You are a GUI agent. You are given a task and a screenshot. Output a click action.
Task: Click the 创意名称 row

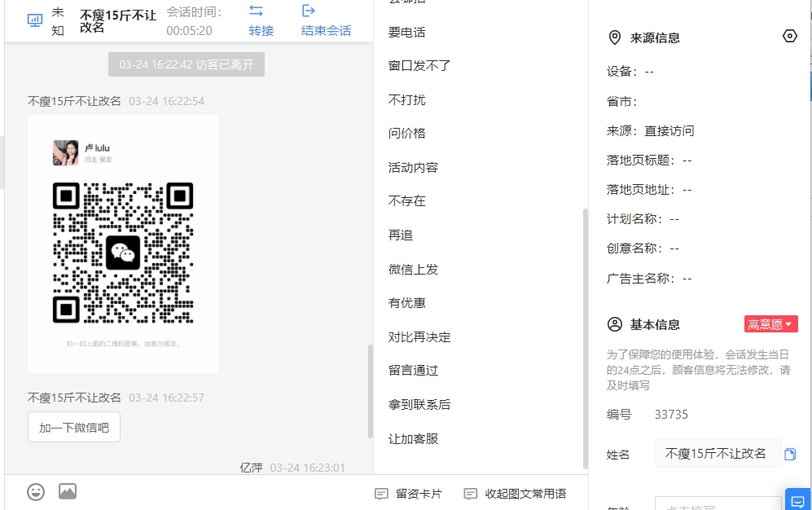[643, 248]
